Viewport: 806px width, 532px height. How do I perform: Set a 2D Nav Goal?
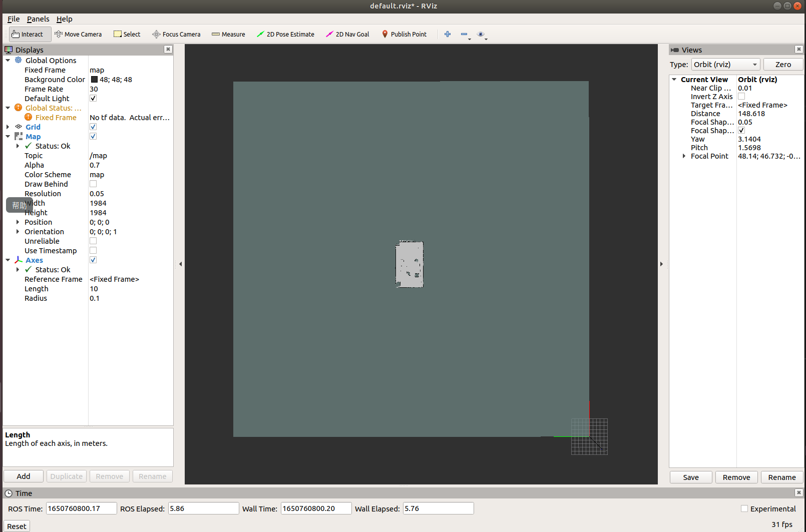(347, 34)
